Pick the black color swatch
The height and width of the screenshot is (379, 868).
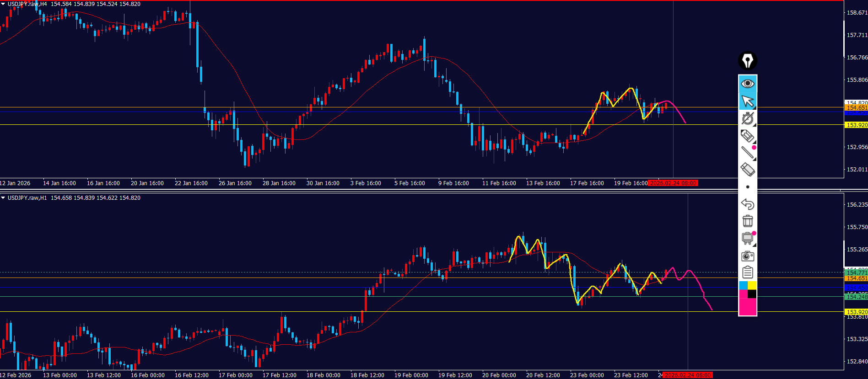tap(752, 294)
